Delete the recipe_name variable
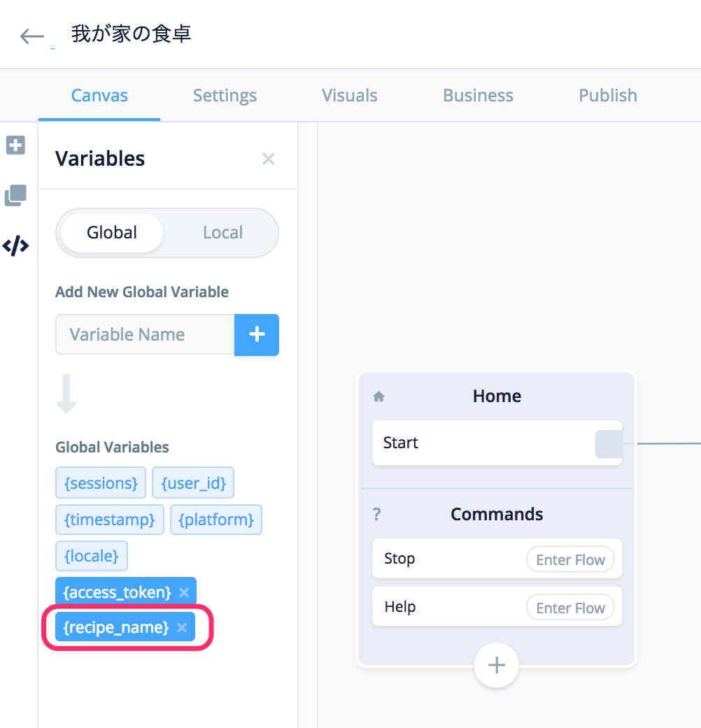The width and height of the screenshot is (701, 728). 182,627
